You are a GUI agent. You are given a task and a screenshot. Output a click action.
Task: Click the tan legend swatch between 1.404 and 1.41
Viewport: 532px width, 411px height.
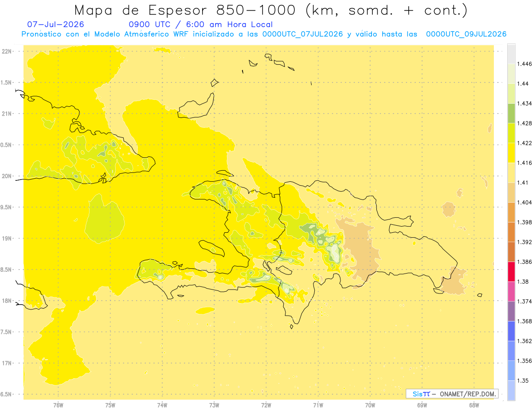[511, 192]
